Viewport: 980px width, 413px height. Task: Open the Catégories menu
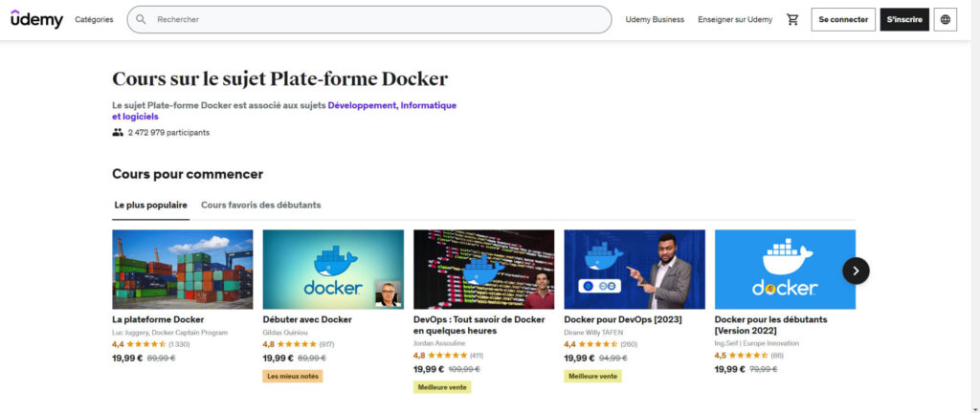[94, 19]
